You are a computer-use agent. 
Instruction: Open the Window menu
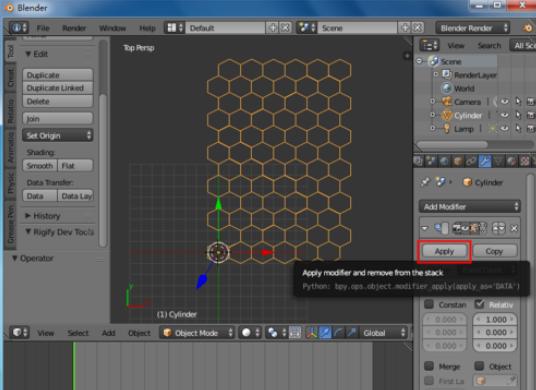point(112,28)
